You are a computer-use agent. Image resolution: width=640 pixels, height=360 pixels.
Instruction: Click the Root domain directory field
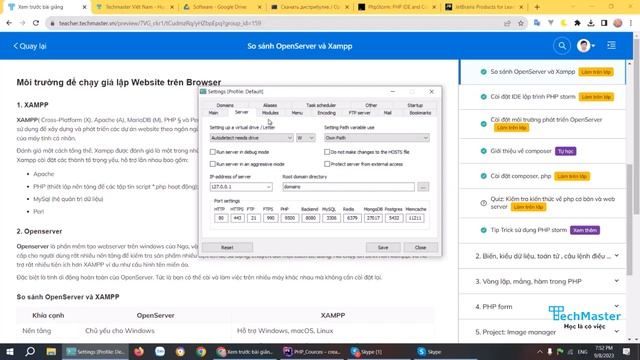349,187
